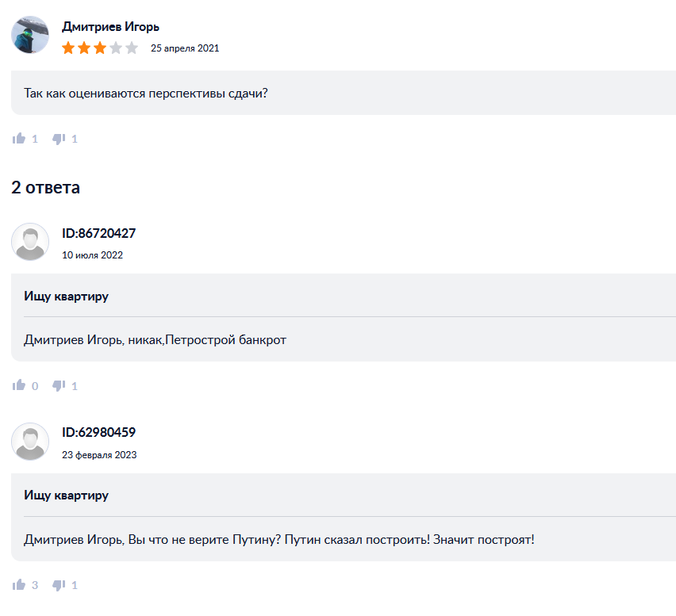This screenshot has width=676, height=616.
Task: Open user ID:62980459 profile name
Action: 98,433
